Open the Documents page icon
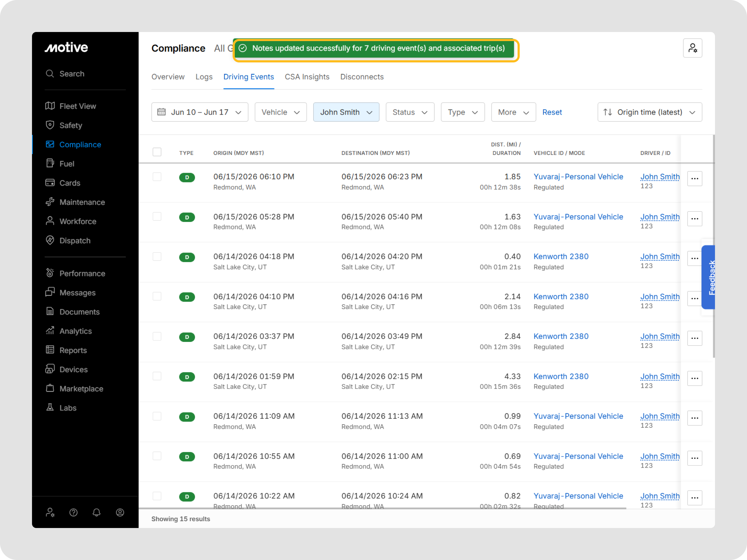 tap(50, 311)
